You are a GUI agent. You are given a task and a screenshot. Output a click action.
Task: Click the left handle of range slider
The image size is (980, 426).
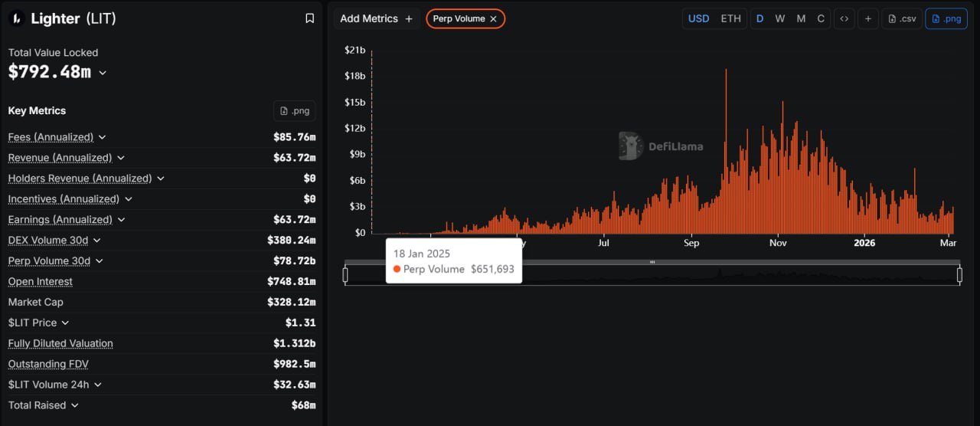tap(345, 274)
